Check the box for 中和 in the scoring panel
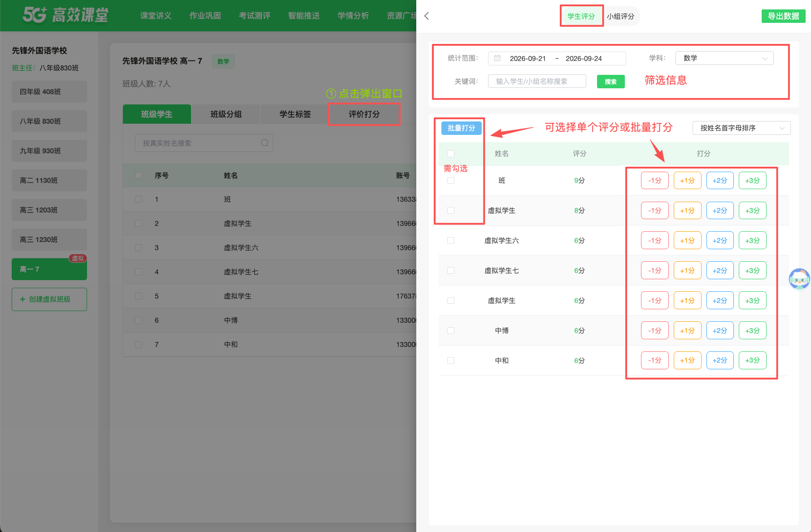The image size is (811, 532). click(451, 361)
